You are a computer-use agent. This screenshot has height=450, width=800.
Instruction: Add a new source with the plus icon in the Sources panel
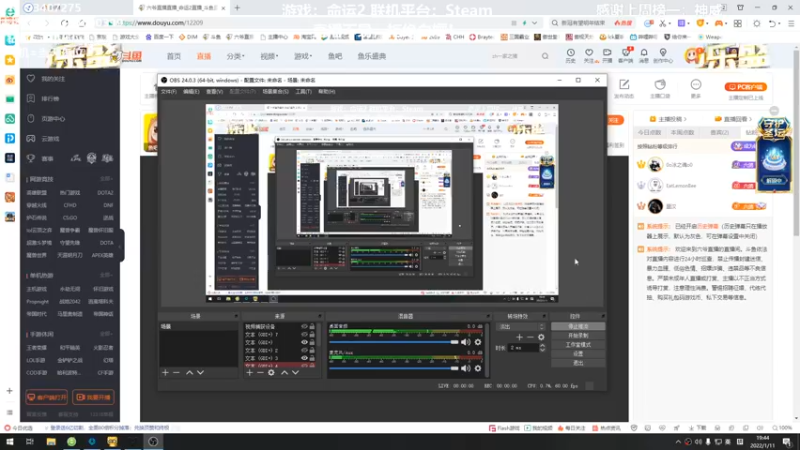pyautogui.click(x=249, y=373)
